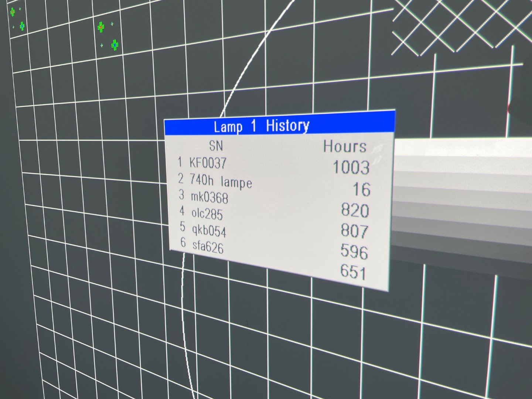The image size is (532, 399).
Task: Click the "Lamp 1 History" title bar
Action: pyautogui.click(x=280, y=124)
